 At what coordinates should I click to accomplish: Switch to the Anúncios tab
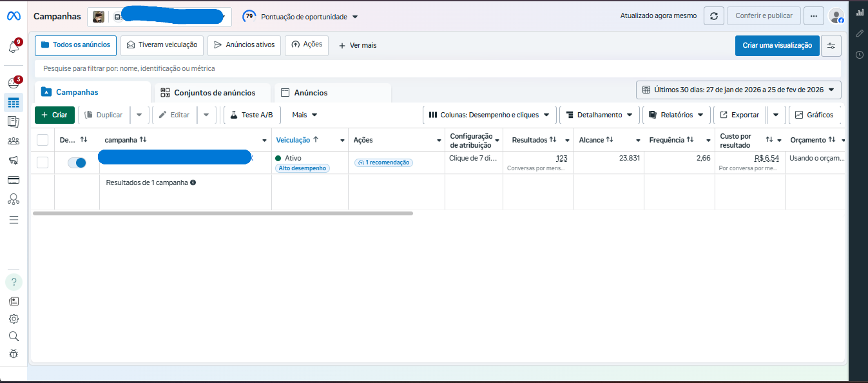pyautogui.click(x=333, y=93)
